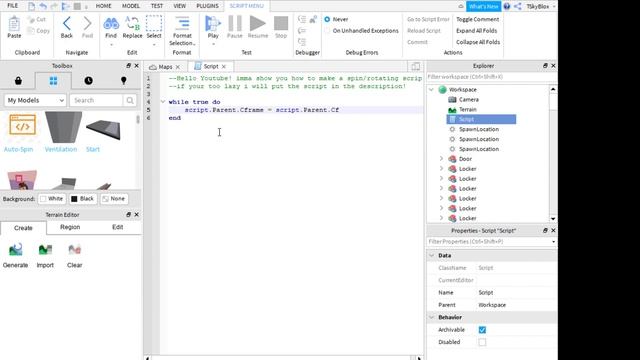Switch to the PLUGINS ribbon tab
This screenshot has width=640, height=360.
pos(207,6)
